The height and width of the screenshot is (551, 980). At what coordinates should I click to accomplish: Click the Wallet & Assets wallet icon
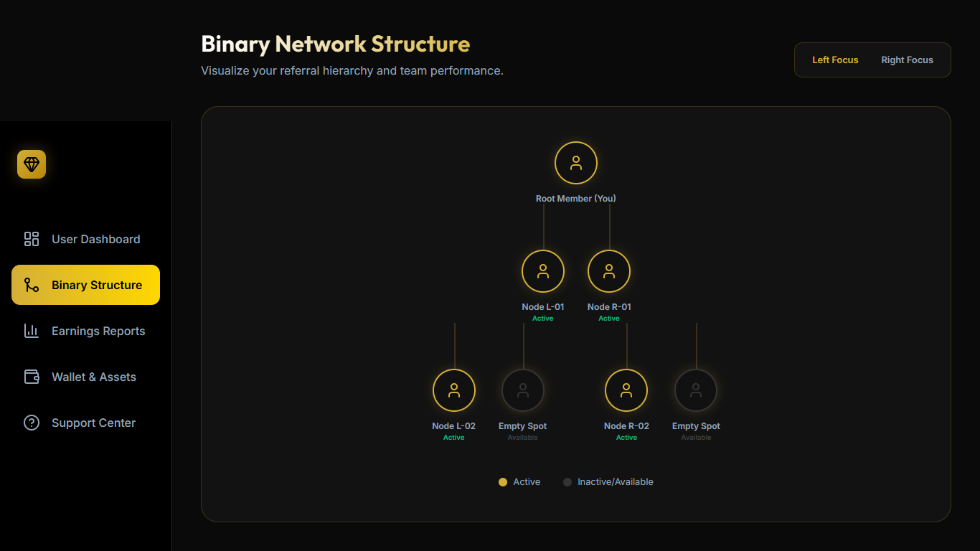point(32,377)
